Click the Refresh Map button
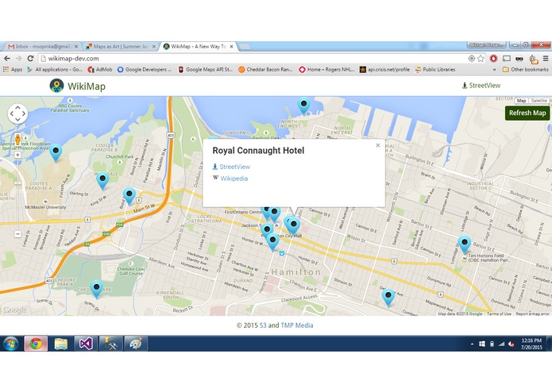 coord(527,113)
